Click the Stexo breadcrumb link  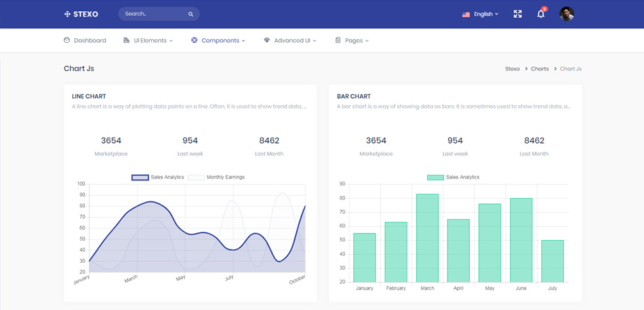pos(512,68)
